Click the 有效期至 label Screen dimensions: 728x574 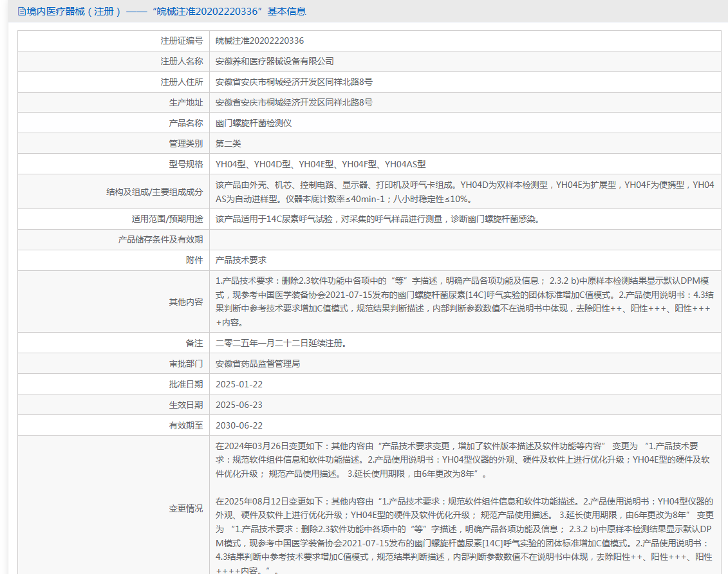186,425
